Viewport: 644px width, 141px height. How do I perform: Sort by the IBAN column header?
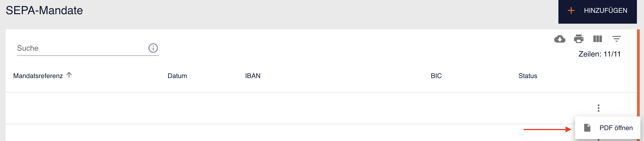click(252, 76)
